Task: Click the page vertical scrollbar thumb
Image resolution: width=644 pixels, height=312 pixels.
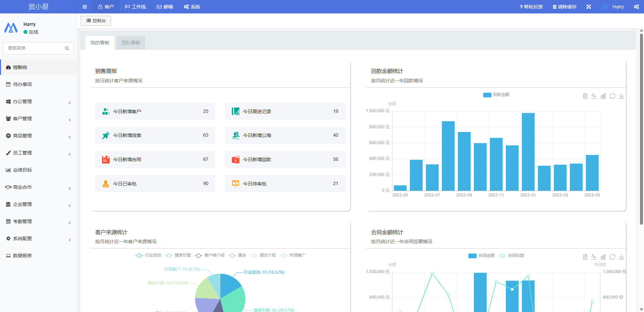Action: tap(641, 129)
